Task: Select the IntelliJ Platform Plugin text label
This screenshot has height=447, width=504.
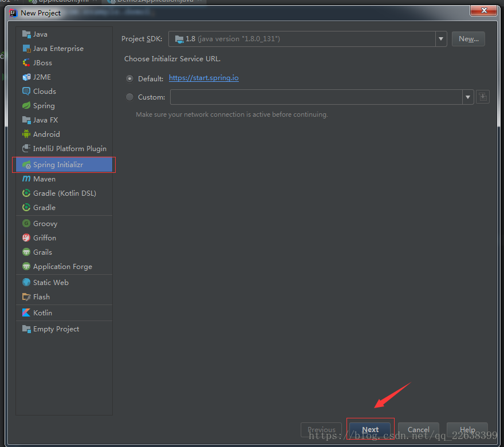Action: coord(70,149)
